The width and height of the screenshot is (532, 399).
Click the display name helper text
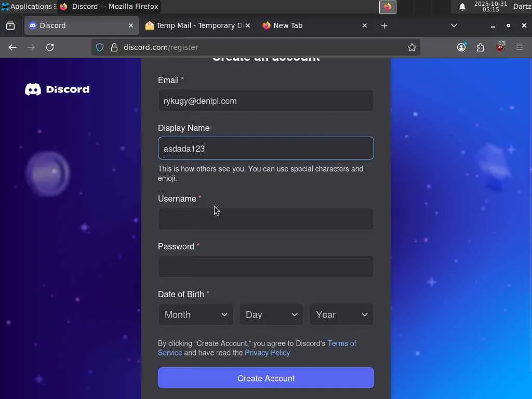(261, 174)
